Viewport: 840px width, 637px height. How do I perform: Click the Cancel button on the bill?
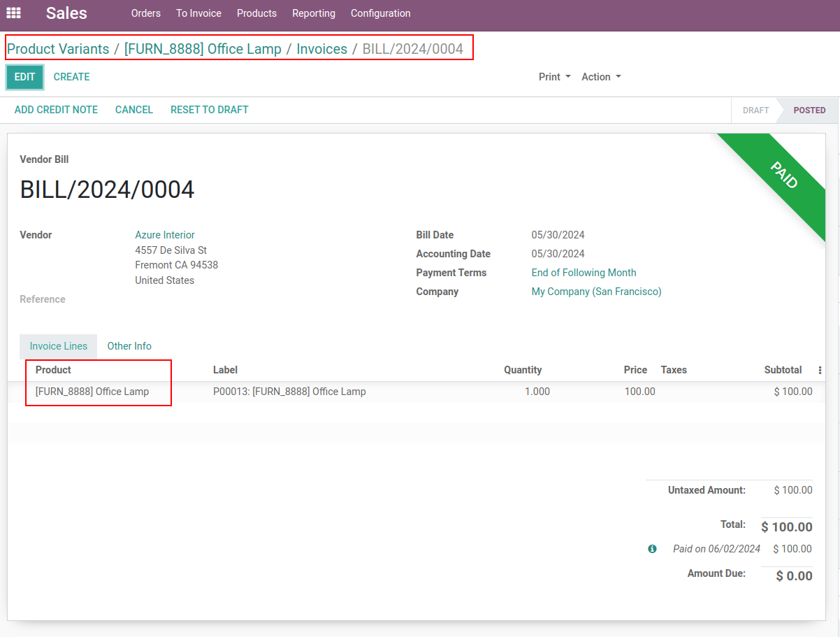[133, 110]
